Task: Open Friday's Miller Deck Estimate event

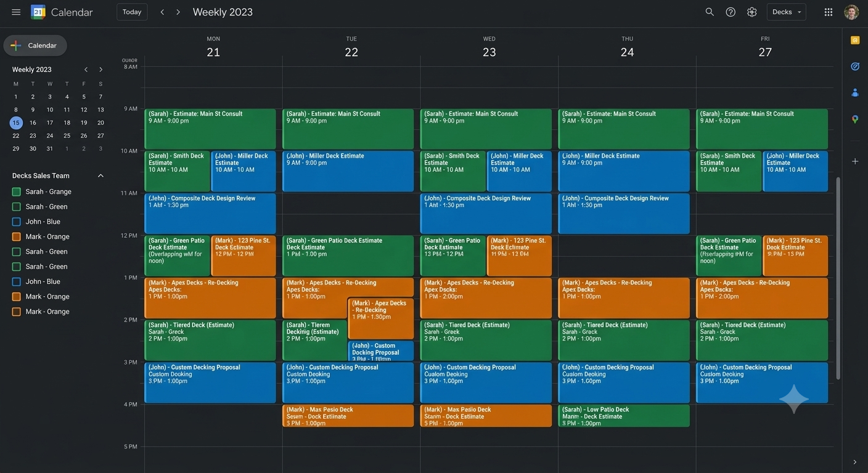Action: click(x=795, y=171)
